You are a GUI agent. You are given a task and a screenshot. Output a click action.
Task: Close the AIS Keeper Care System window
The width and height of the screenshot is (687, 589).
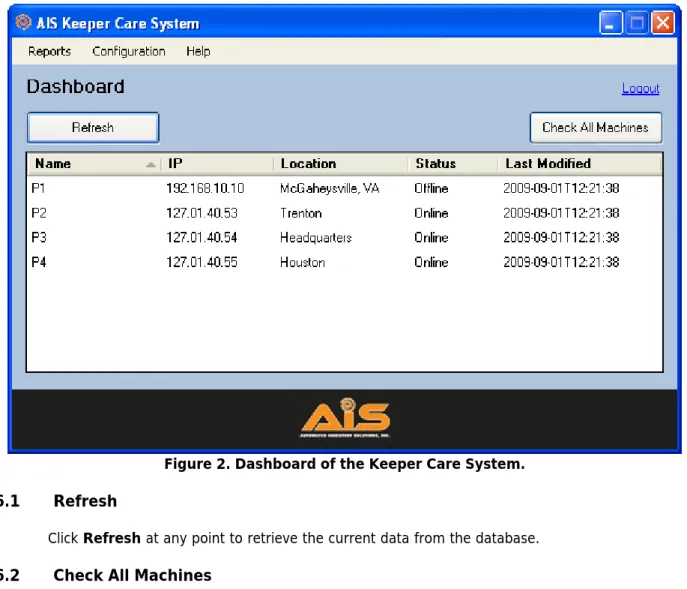tap(663, 23)
